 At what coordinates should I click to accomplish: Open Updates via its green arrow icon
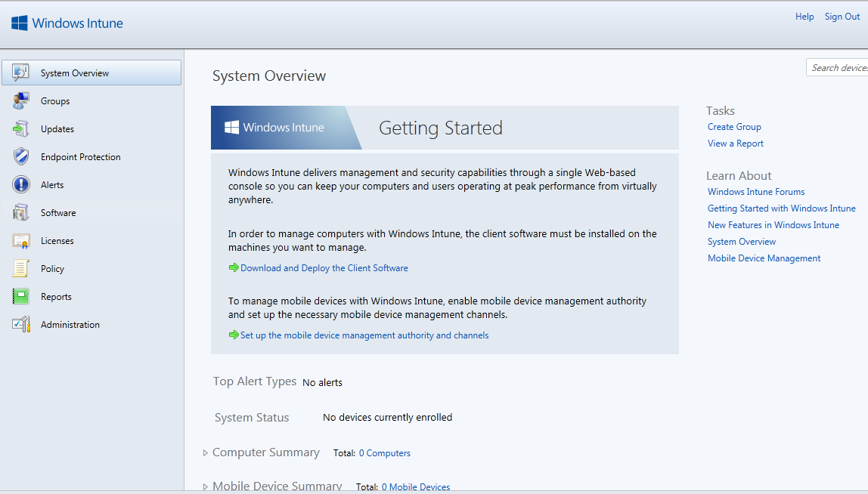tap(21, 129)
